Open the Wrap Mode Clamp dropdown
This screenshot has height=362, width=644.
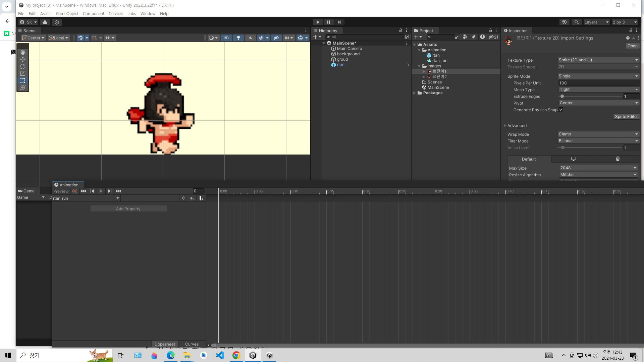click(x=598, y=134)
